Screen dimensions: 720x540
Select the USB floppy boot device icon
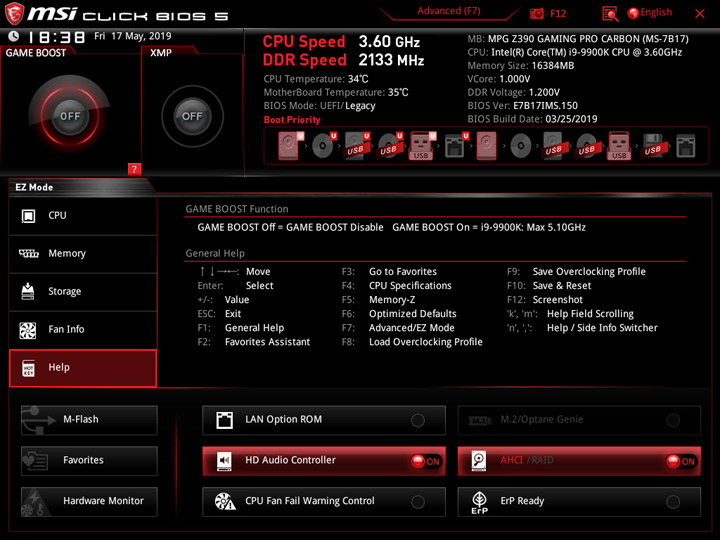(653, 146)
